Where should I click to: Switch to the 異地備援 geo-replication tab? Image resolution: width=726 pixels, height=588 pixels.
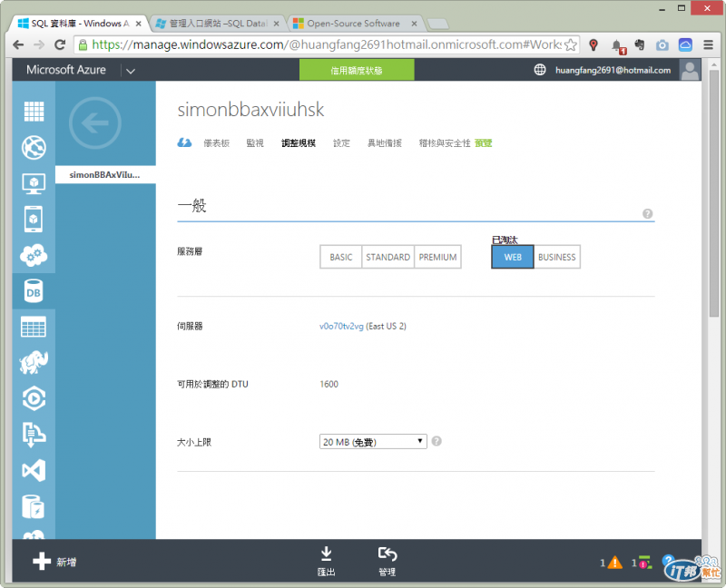pos(385,143)
